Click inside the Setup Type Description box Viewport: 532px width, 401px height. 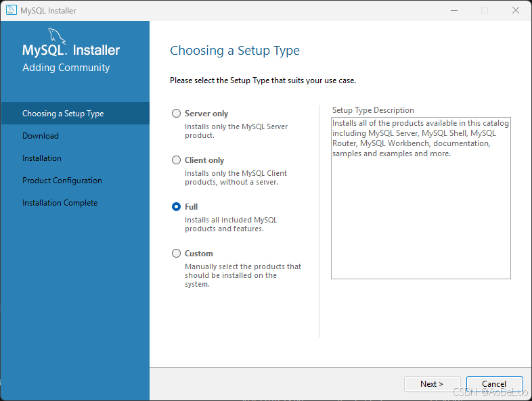421,198
